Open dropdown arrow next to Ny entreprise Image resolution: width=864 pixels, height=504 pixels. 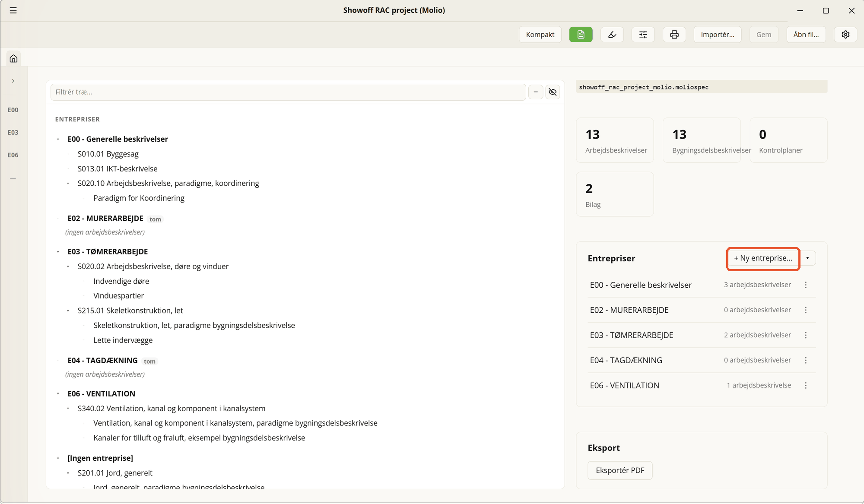click(x=807, y=258)
